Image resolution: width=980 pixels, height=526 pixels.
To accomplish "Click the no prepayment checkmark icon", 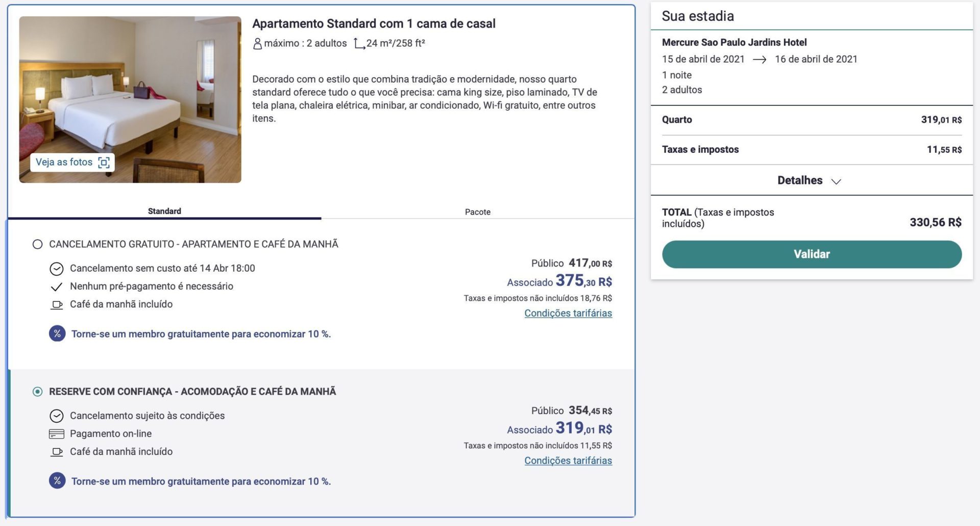I will [57, 286].
